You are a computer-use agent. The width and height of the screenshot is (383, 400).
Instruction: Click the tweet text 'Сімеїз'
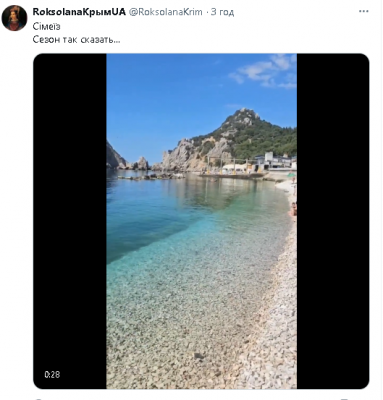[47, 26]
